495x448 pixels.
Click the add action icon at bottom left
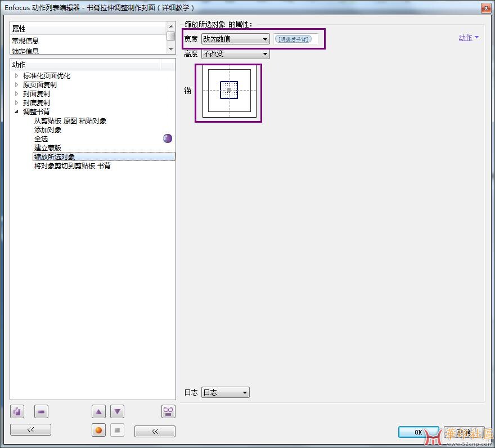tap(17, 411)
